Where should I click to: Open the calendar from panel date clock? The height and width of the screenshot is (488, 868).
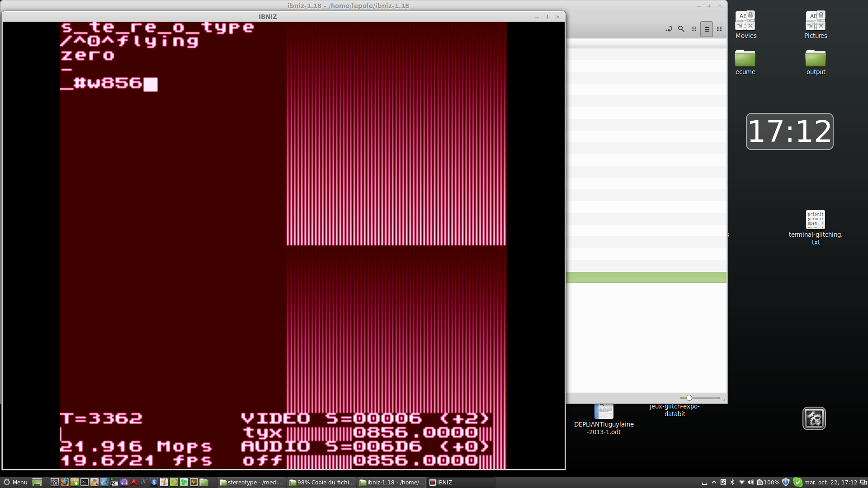pyautogui.click(x=830, y=482)
